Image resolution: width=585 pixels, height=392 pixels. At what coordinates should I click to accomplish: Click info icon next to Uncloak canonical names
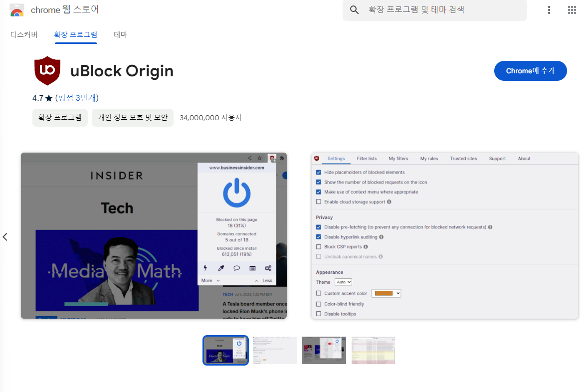click(x=381, y=257)
